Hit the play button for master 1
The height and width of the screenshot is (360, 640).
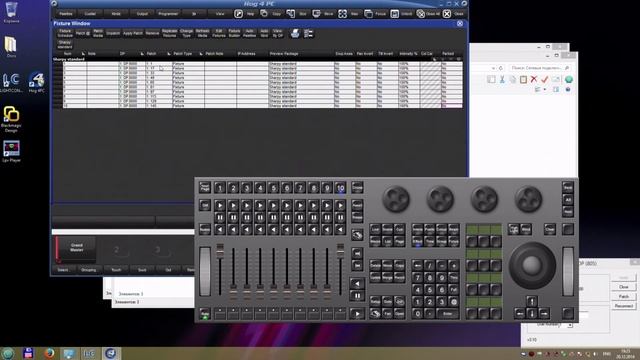(220, 205)
